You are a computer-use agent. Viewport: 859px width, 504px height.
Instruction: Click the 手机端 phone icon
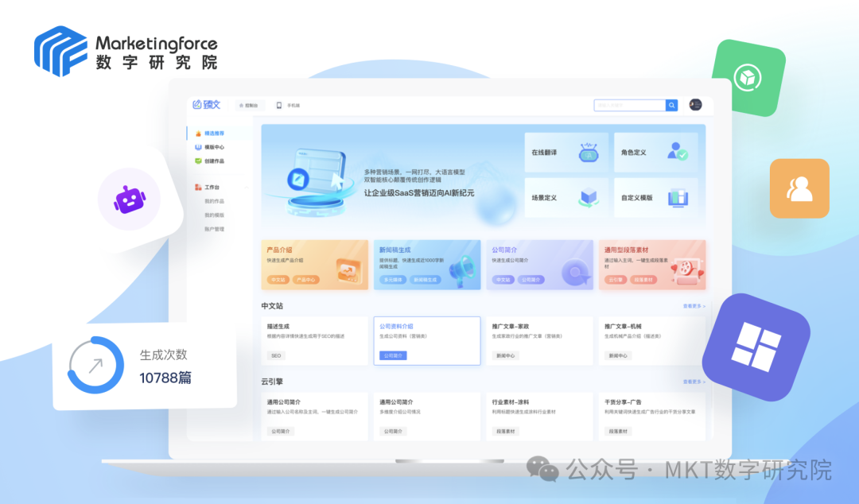279,106
